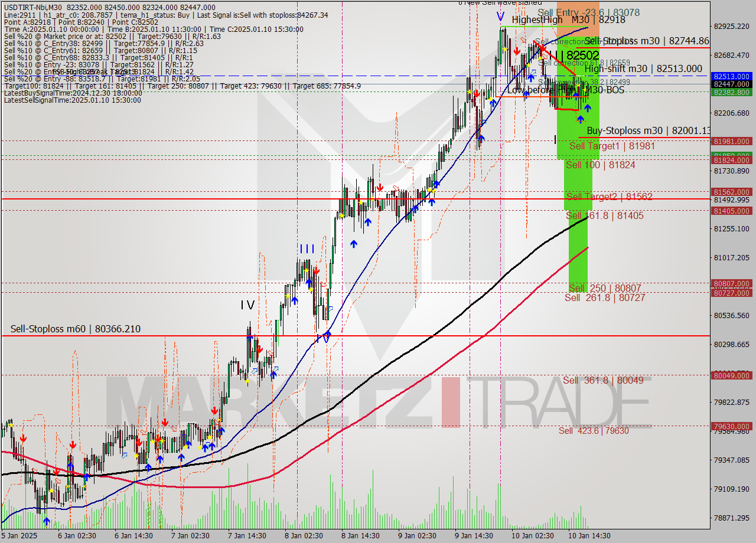Click the 'Sell 100 | 81824' label
Image resolution: width=756 pixels, height=543 pixels.
coord(600,165)
